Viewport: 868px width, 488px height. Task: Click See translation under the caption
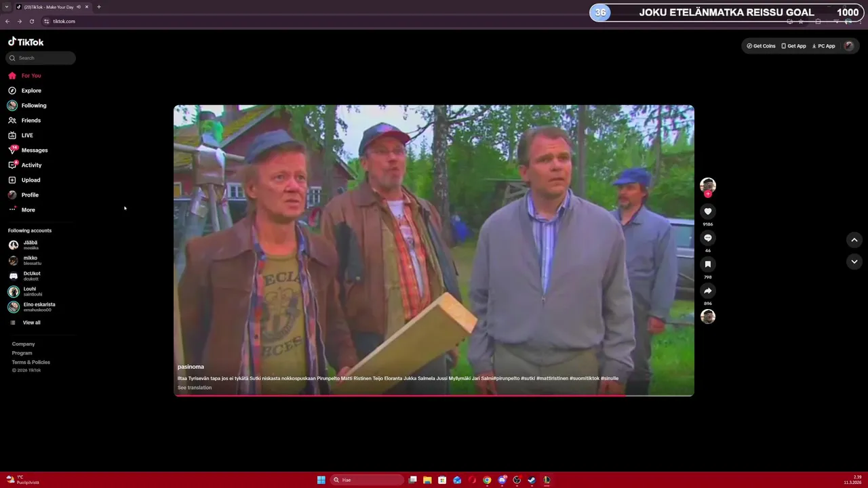coord(195,388)
